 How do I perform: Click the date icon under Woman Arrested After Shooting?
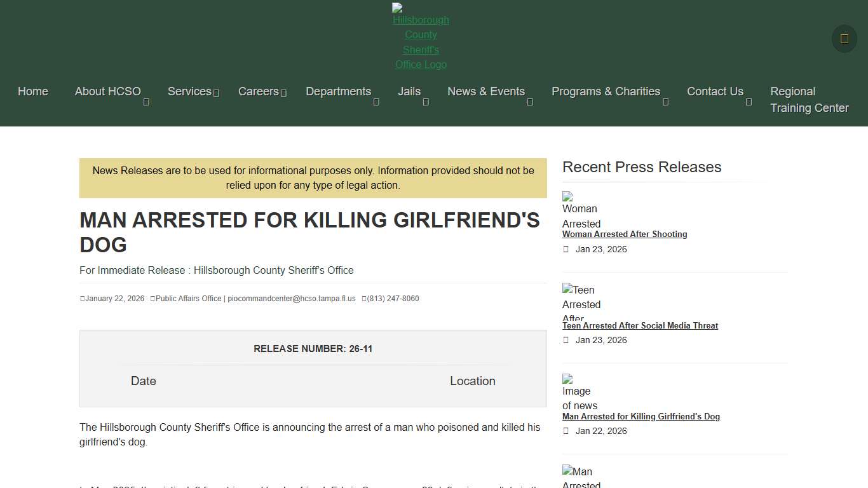click(x=566, y=249)
